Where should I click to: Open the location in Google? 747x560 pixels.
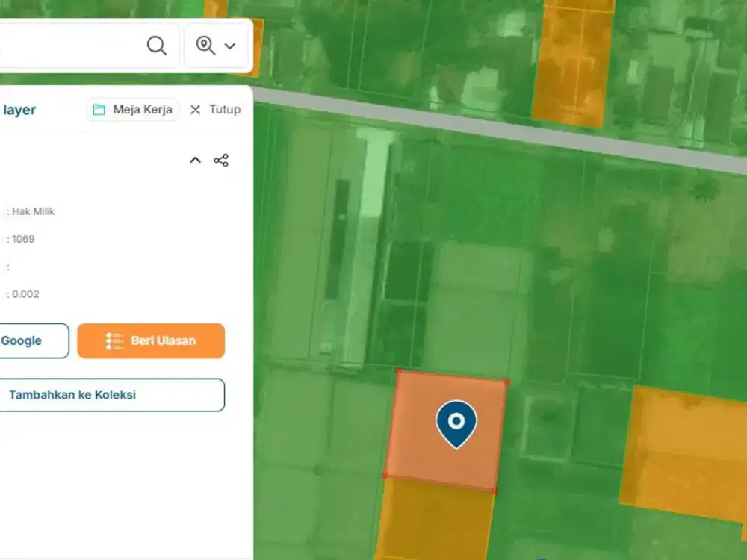click(30, 340)
